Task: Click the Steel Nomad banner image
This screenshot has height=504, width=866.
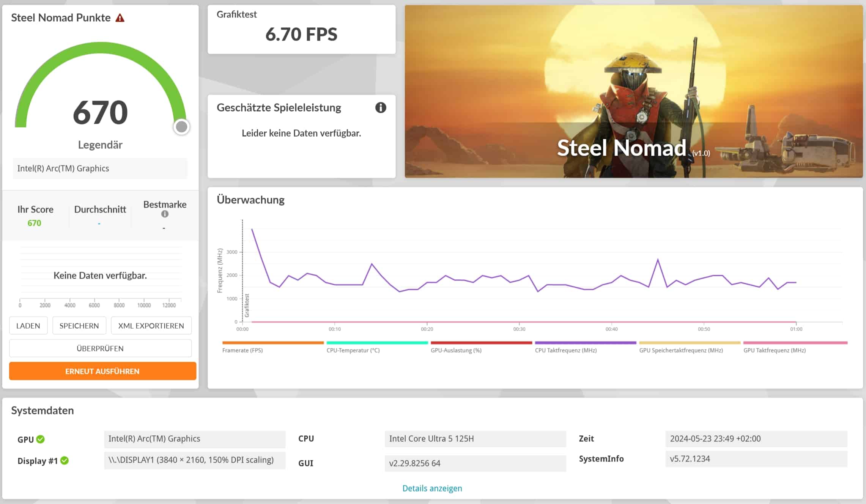Action: (633, 91)
